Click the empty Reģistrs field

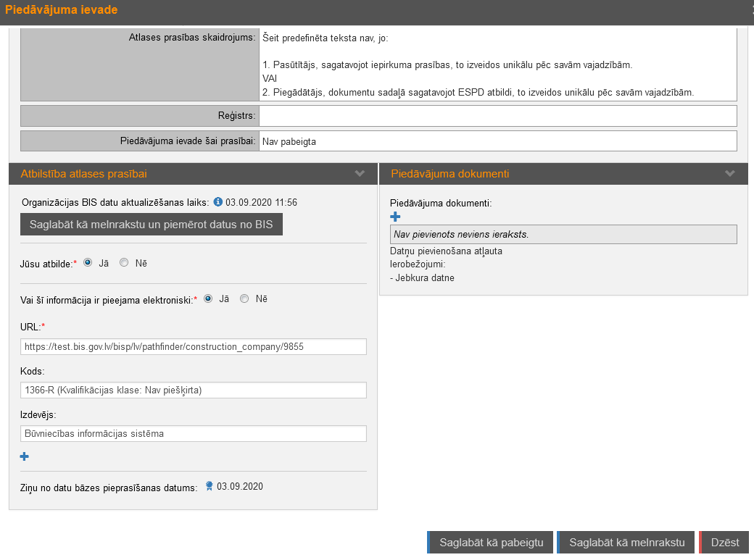497,116
